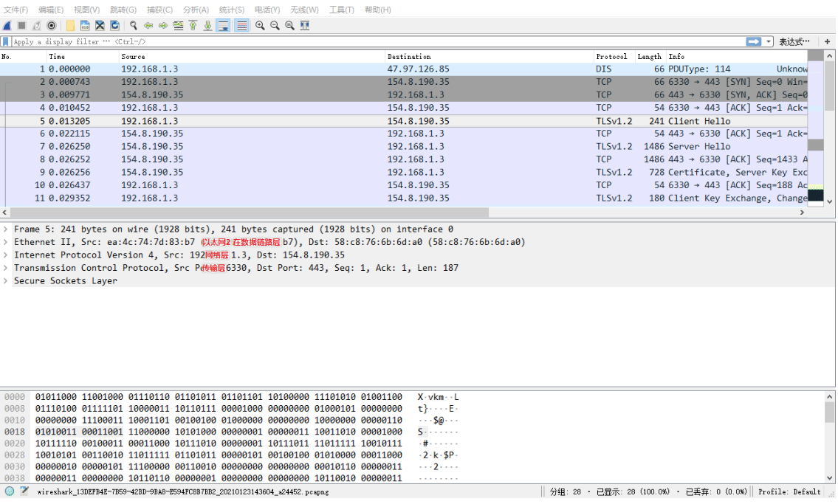Open a capture file via the folder icon
This screenshot has width=838, height=504.
70,26
